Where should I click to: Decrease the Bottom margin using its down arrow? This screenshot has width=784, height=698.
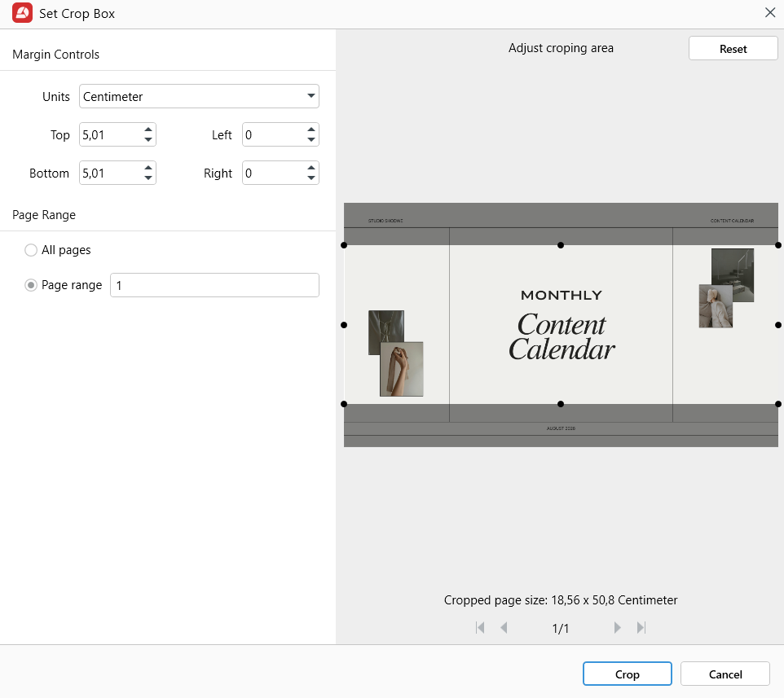(x=148, y=178)
